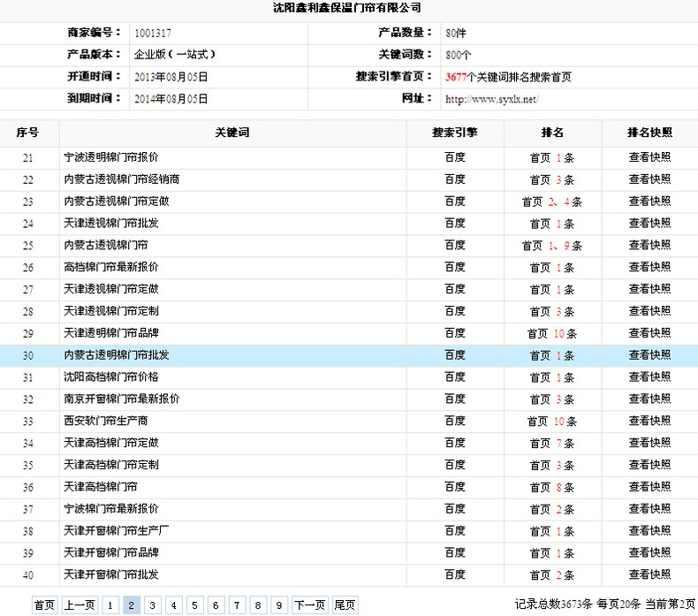Viewport: 698px width, 616px height.
Task: Go to pagination page 4
Action: point(173,605)
